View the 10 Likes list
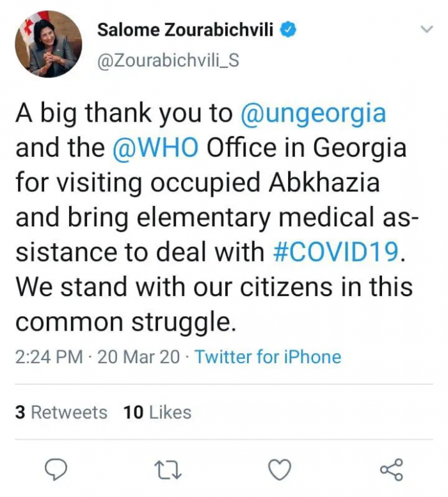 [x=157, y=413]
